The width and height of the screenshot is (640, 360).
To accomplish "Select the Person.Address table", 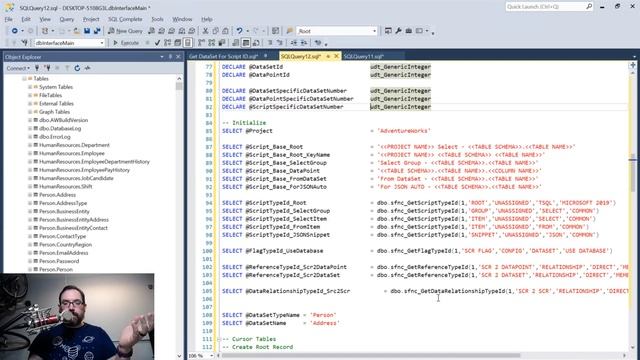I will tap(58, 195).
